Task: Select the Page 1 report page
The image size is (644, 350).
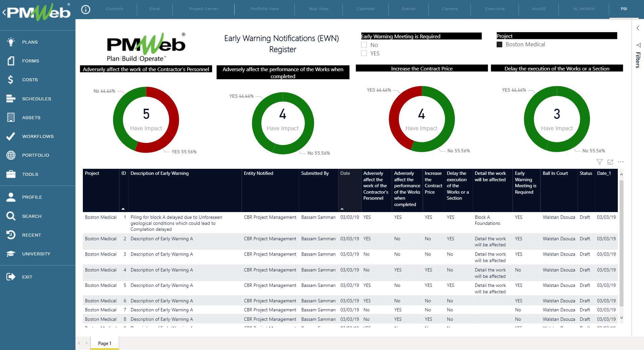Action: (104, 343)
